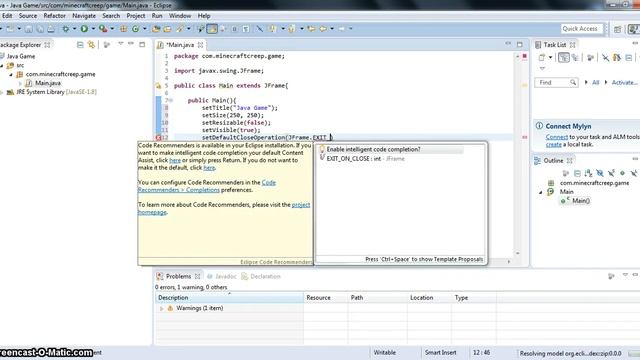
Task: Expand the All filter arrow in Task List
Action: pyautogui.click(x=586, y=82)
